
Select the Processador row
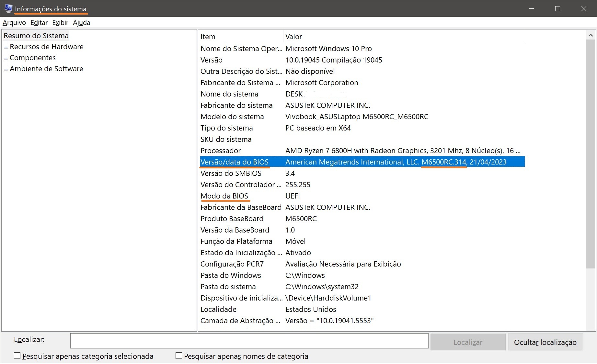221,151
